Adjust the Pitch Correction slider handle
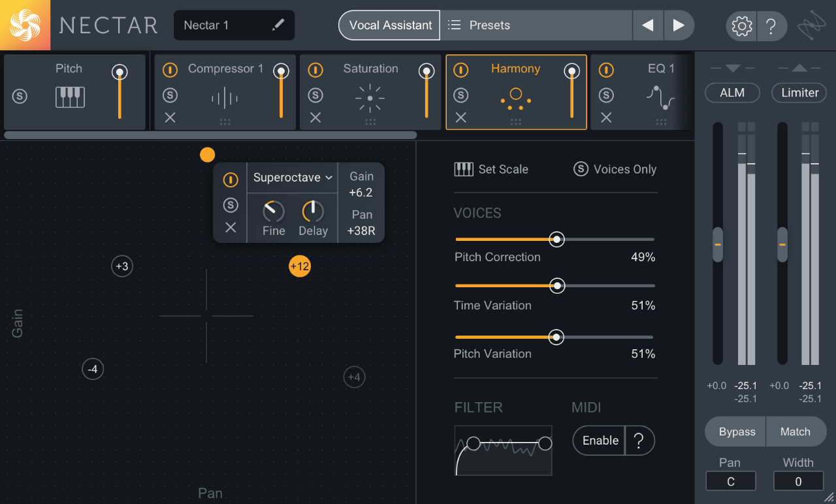 [x=556, y=239]
